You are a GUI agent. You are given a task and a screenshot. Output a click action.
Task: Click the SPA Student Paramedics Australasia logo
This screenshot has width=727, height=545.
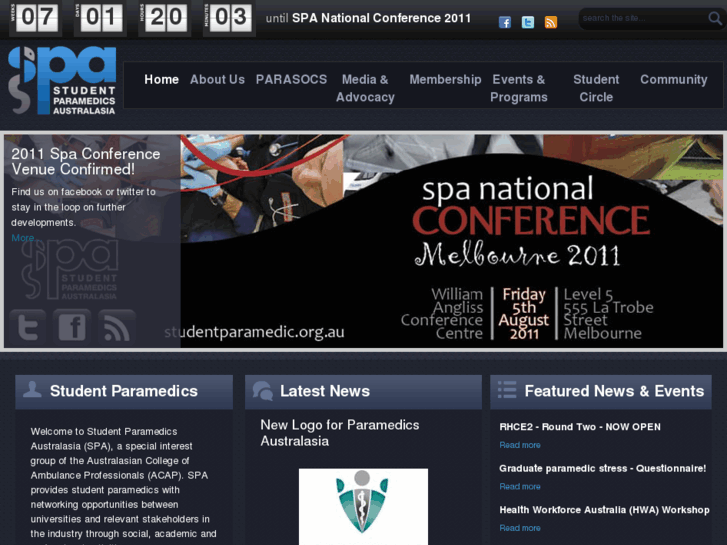click(x=62, y=80)
